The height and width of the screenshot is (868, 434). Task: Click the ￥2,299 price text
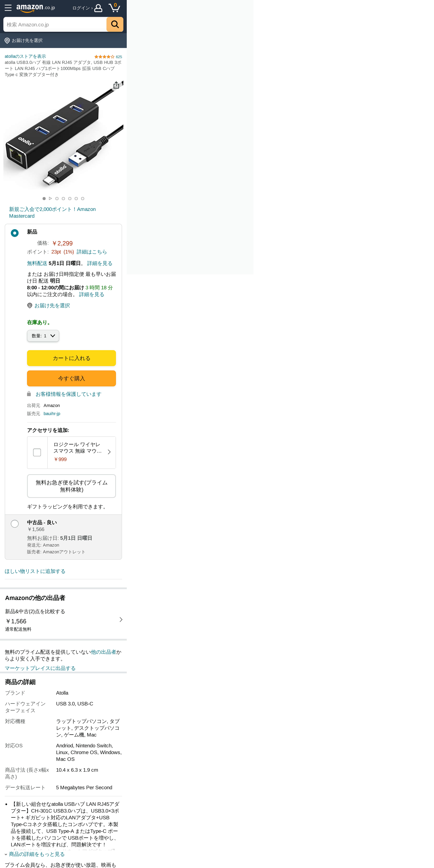coord(62,243)
